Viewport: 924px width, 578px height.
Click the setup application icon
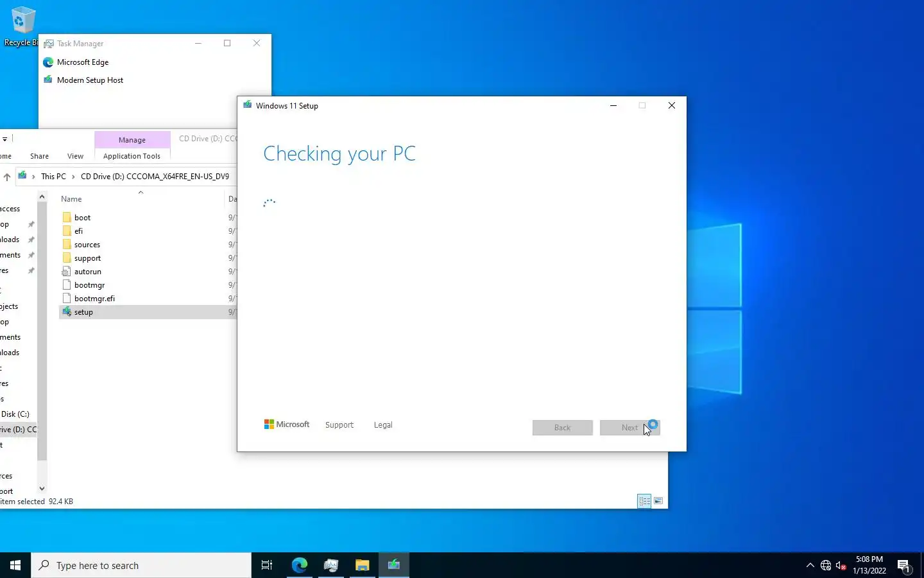click(67, 312)
